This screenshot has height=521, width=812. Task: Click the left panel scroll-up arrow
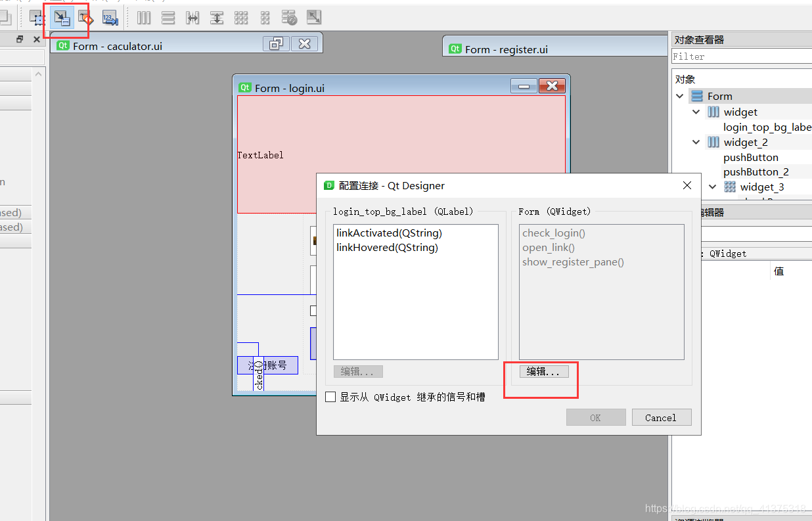(39, 74)
